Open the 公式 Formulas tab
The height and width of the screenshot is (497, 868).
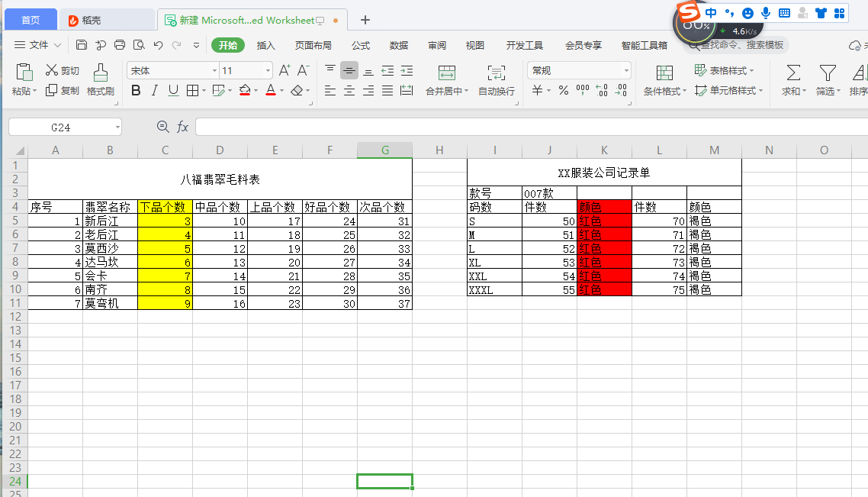point(360,46)
